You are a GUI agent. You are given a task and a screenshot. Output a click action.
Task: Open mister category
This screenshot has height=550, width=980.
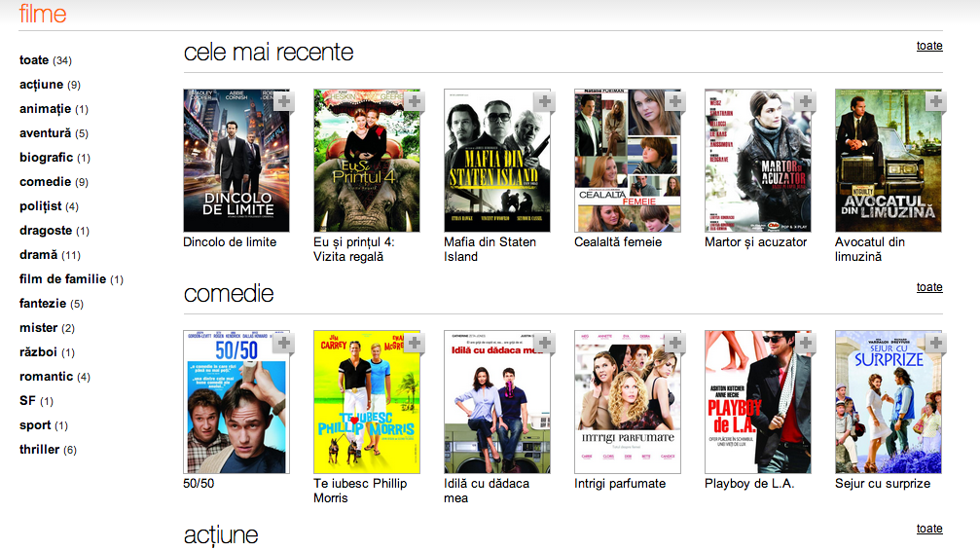(47, 328)
